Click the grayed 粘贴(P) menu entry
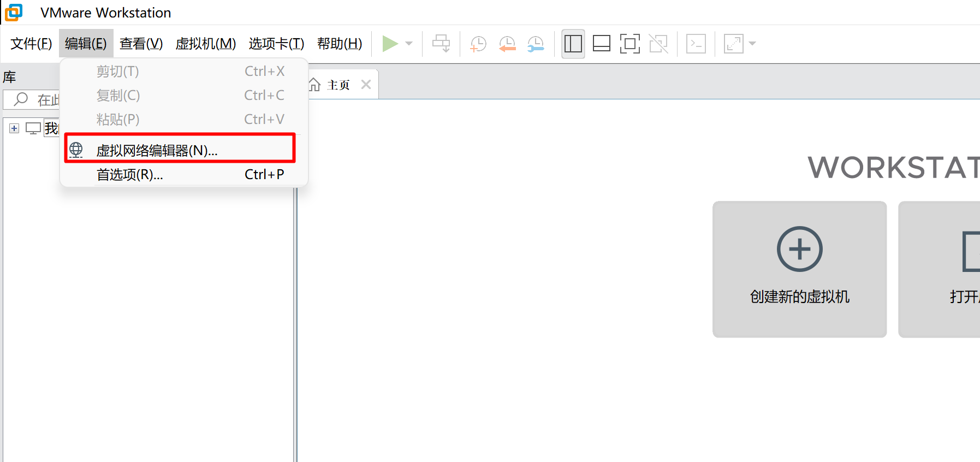Screen dimensions: 980x462 click(x=184, y=120)
